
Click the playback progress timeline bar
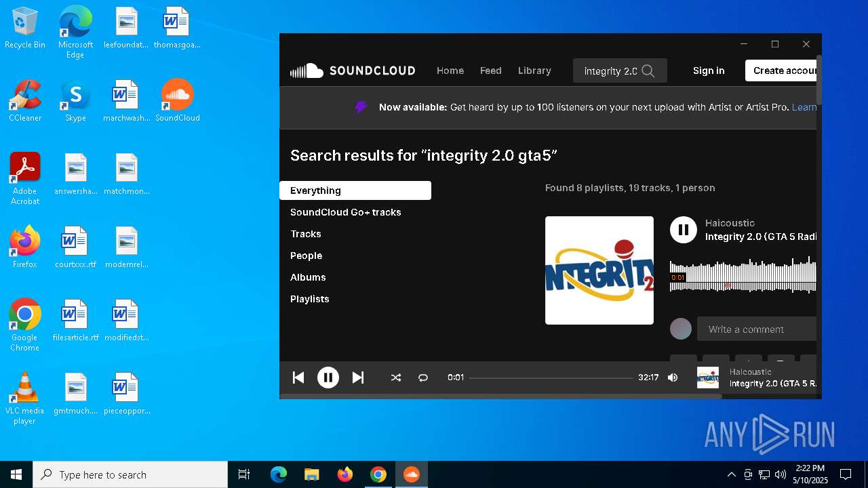[x=551, y=378]
